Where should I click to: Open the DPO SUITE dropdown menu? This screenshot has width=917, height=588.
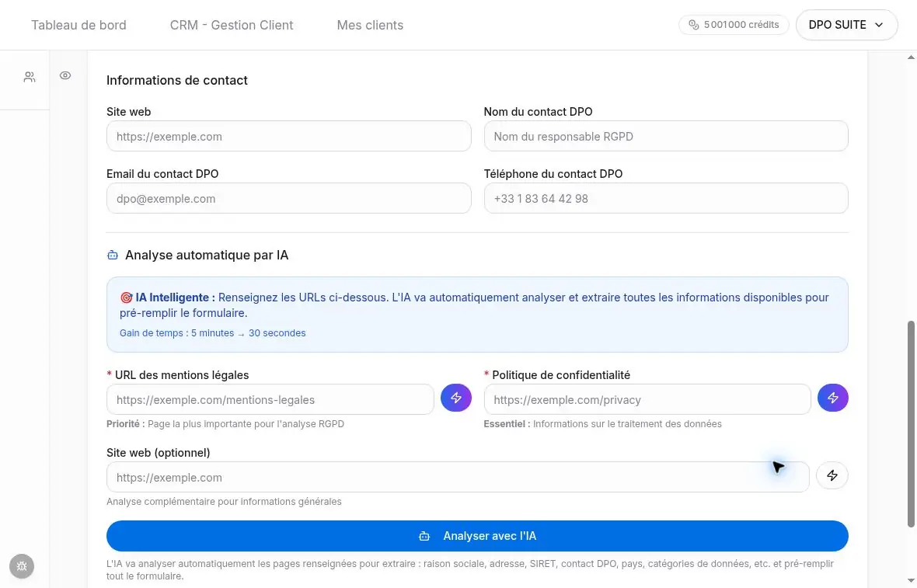point(846,25)
